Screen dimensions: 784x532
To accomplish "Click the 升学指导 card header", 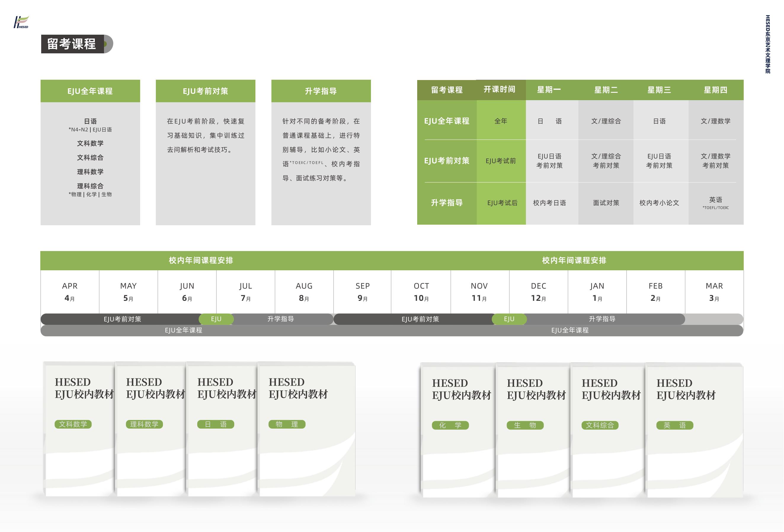I will 321,91.
